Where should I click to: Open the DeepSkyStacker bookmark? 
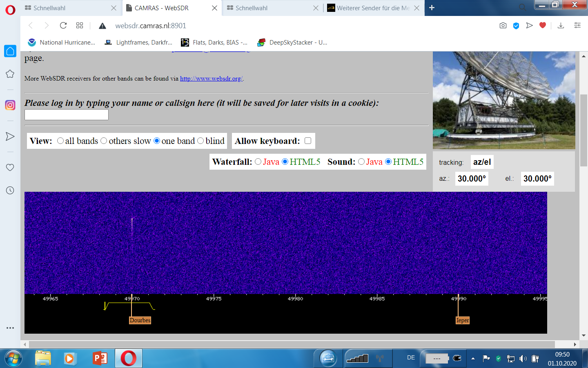pyautogui.click(x=292, y=43)
